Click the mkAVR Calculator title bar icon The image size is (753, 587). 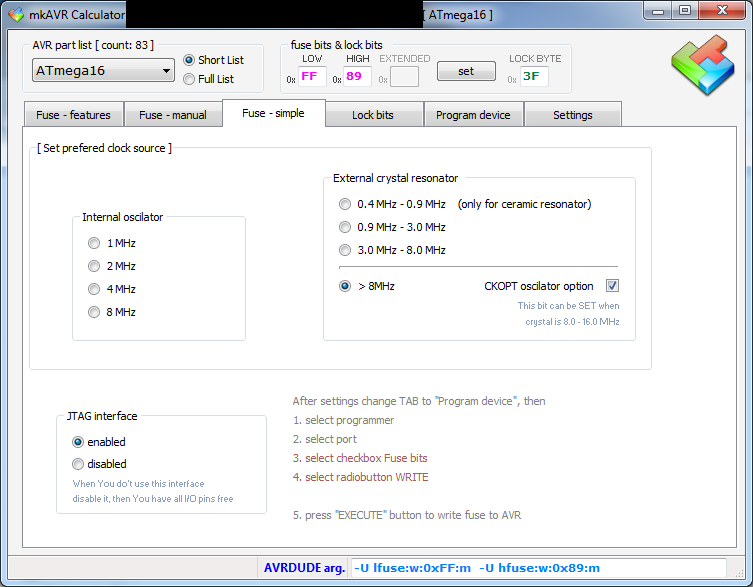click(16, 15)
